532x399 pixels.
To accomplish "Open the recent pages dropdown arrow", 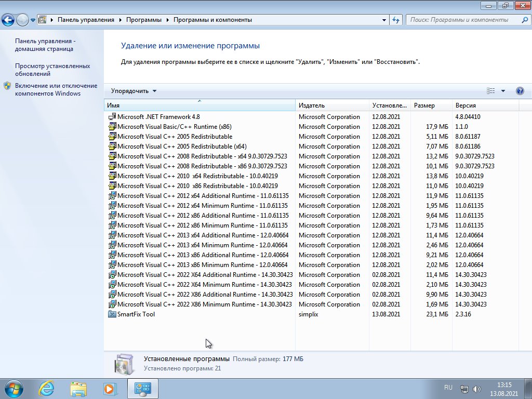I will pos(33,20).
